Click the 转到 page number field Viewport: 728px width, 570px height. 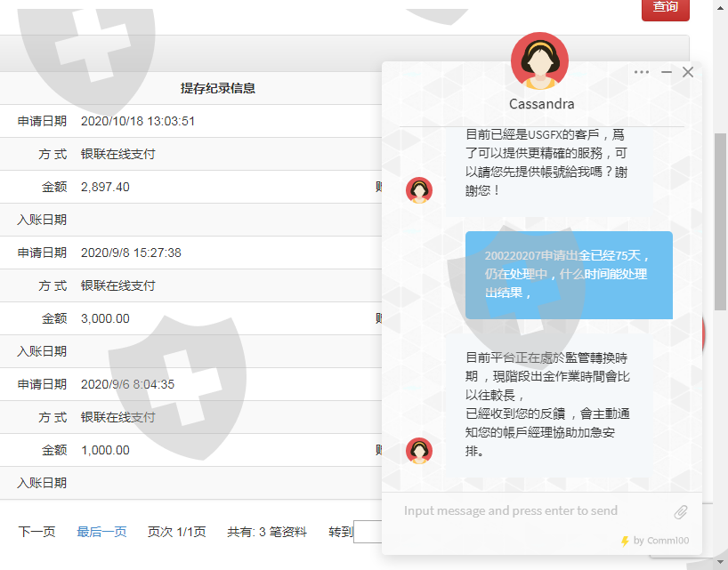click(x=368, y=532)
